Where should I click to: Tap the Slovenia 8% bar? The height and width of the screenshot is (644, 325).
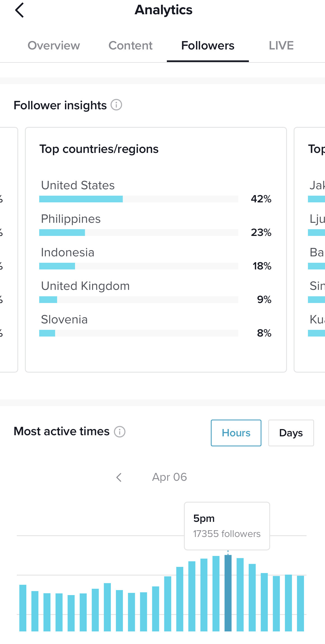pyautogui.click(x=139, y=333)
